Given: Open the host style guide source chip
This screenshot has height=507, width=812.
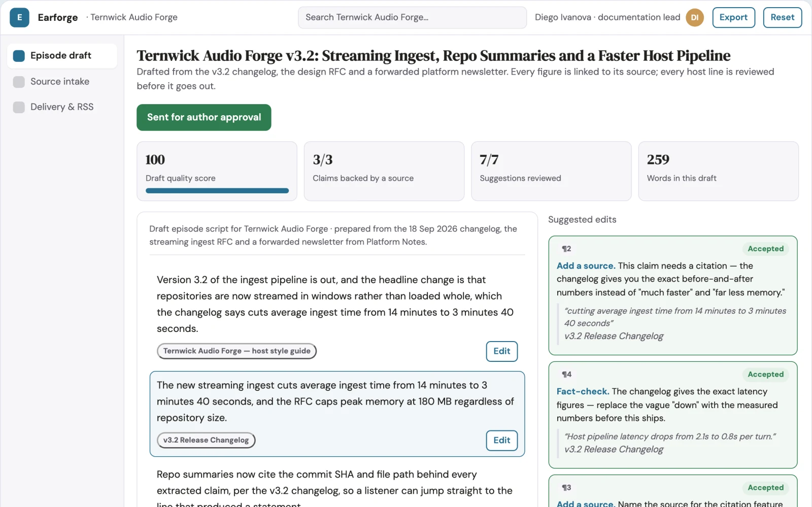Looking at the screenshot, I should tap(236, 351).
